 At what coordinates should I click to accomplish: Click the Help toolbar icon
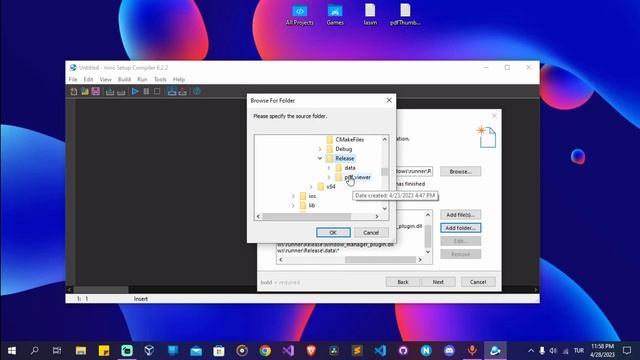pos(197,91)
